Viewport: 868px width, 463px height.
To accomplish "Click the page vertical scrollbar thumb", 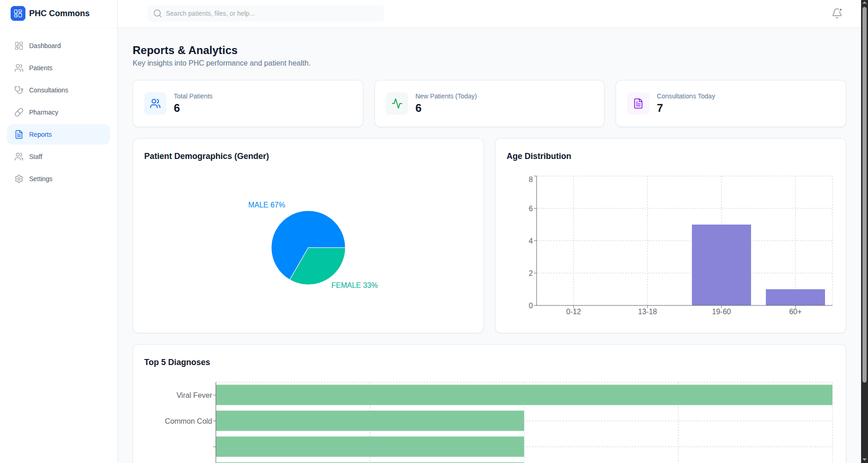I will coord(864,194).
